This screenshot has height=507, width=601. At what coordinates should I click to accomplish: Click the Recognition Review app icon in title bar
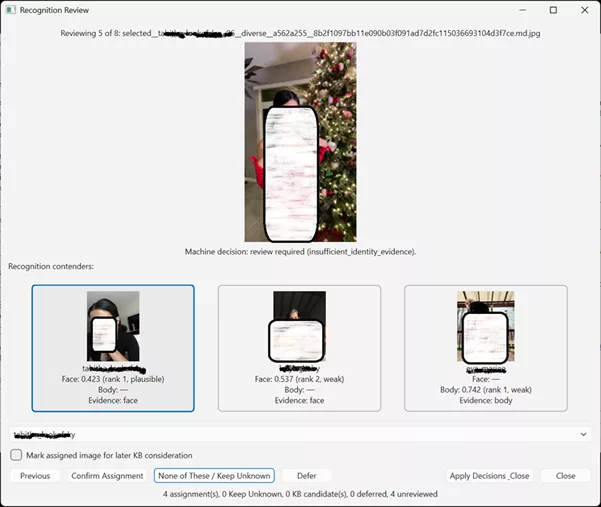pos(11,10)
